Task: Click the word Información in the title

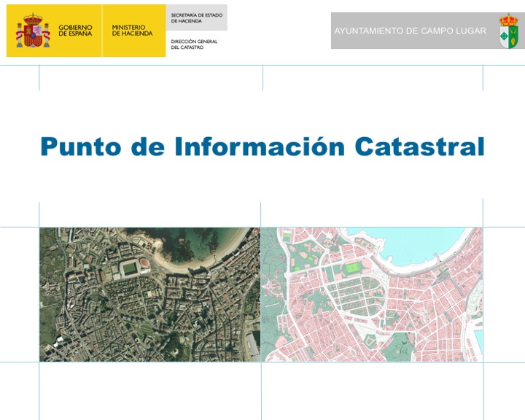Action: 259,147
